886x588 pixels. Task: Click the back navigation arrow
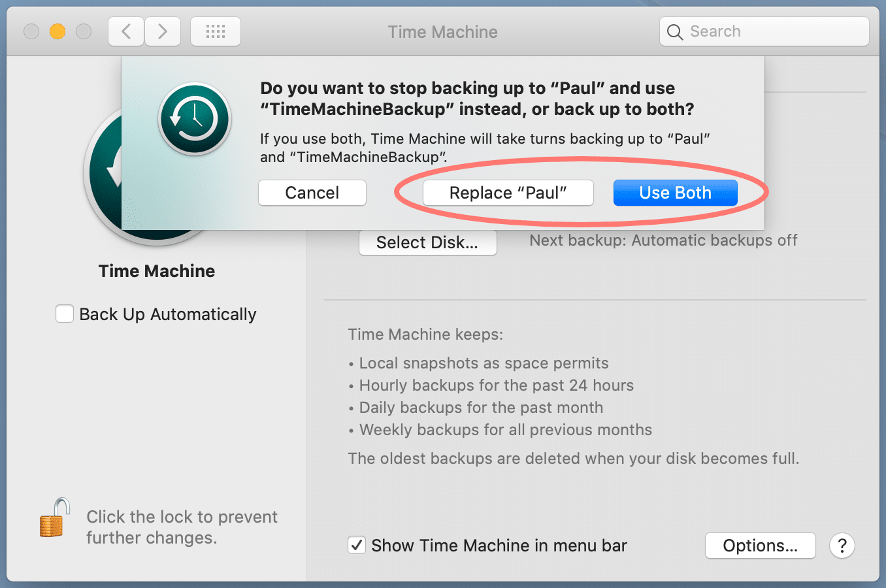tap(125, 31)
